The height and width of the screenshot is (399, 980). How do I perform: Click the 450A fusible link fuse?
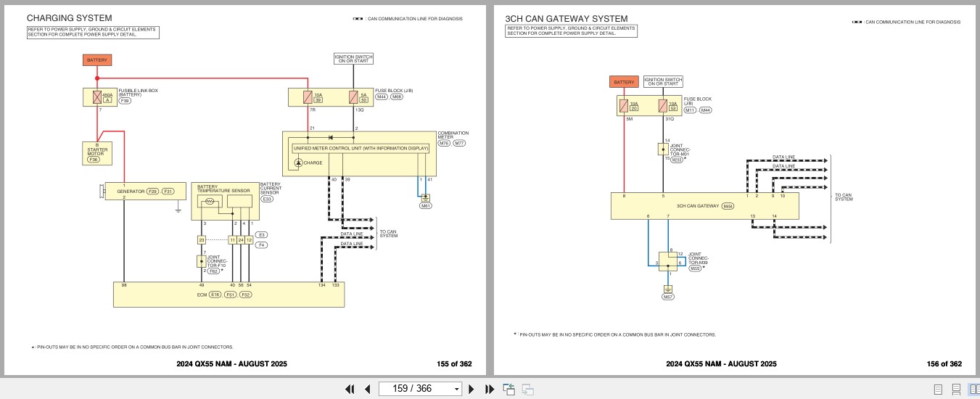pos(97,97)
